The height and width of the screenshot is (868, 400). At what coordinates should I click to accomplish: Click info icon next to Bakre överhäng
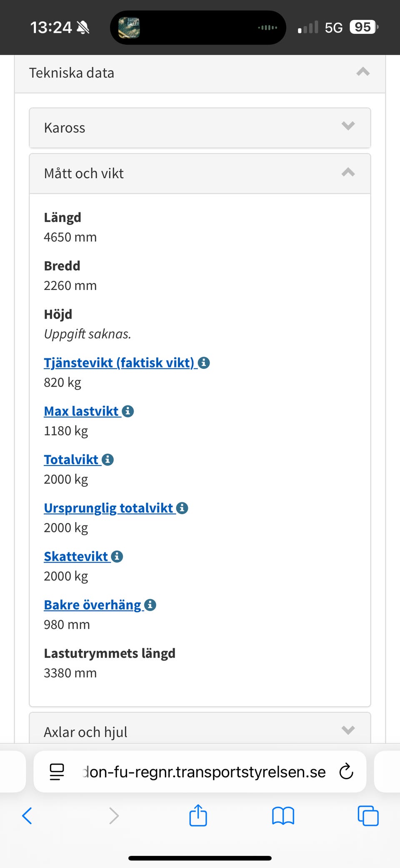(x=150, y=605)
